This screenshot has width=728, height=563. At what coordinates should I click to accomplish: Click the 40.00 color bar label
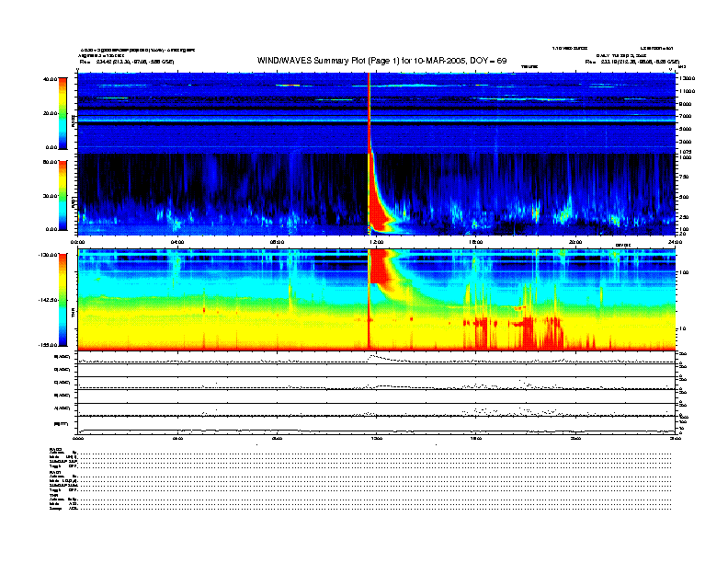(x=50, y=79)
